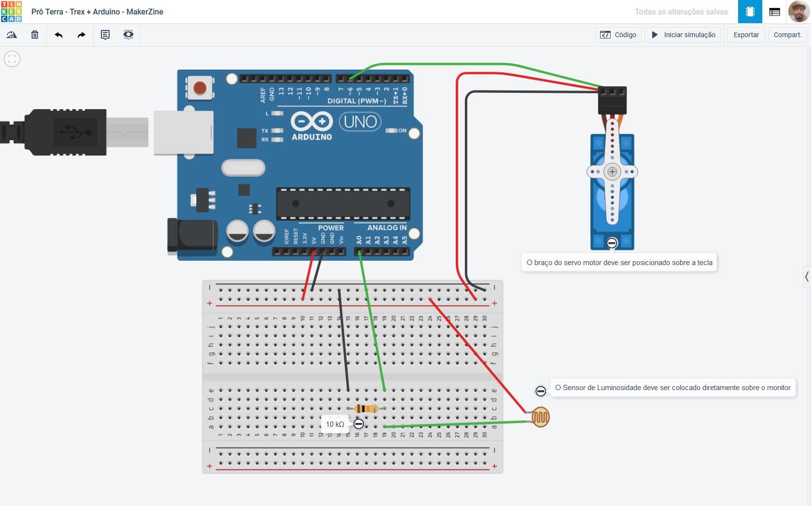812x506 pixels.
Task: Open the Código editor
Action: [618, 35]
